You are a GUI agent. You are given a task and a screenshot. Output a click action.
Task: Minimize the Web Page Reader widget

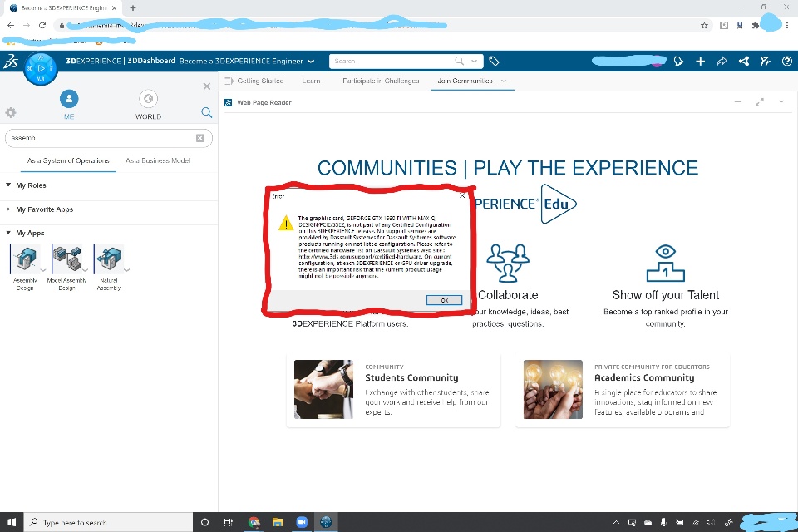tap(738, 101)
